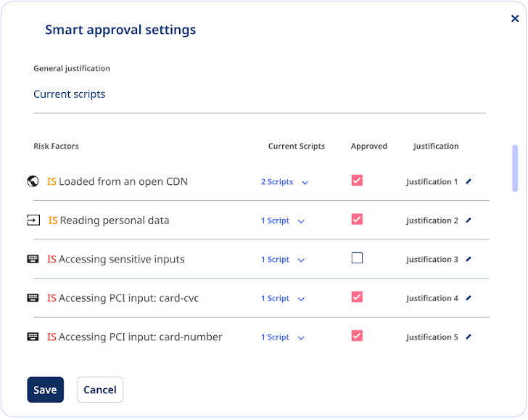Edit Justification 5 with pencil icon
This screenshot has height=420, width=528.
tap(469, 337)
